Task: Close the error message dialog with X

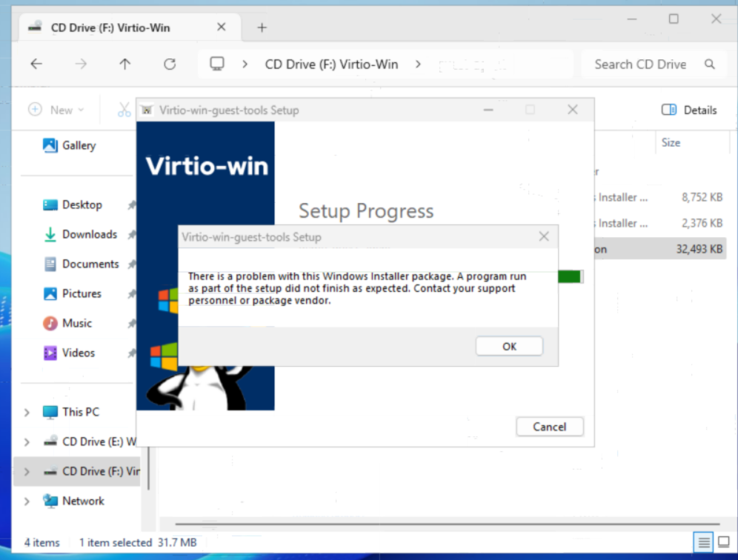Action: point(544,236)
